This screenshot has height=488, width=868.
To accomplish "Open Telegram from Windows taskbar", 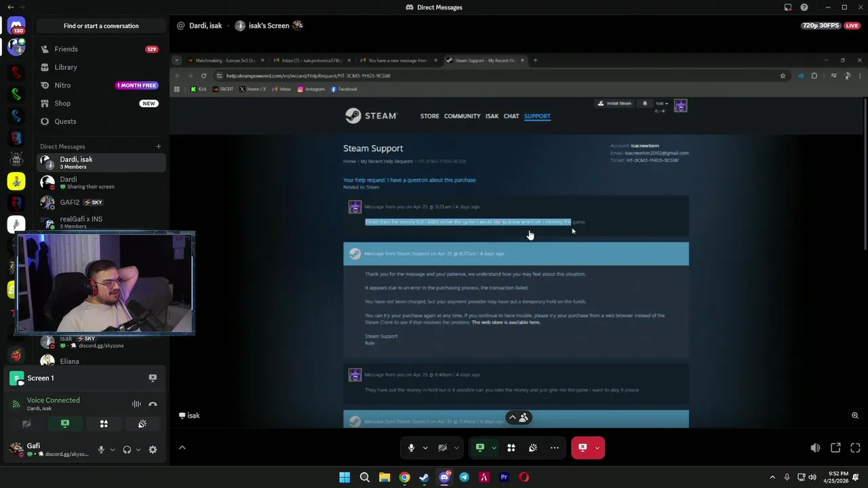I will (x=465, y=477).
